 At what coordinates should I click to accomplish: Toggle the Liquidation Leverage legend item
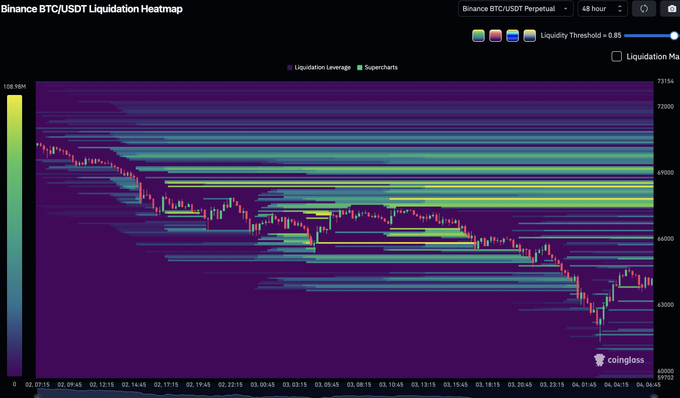point(319,67)
